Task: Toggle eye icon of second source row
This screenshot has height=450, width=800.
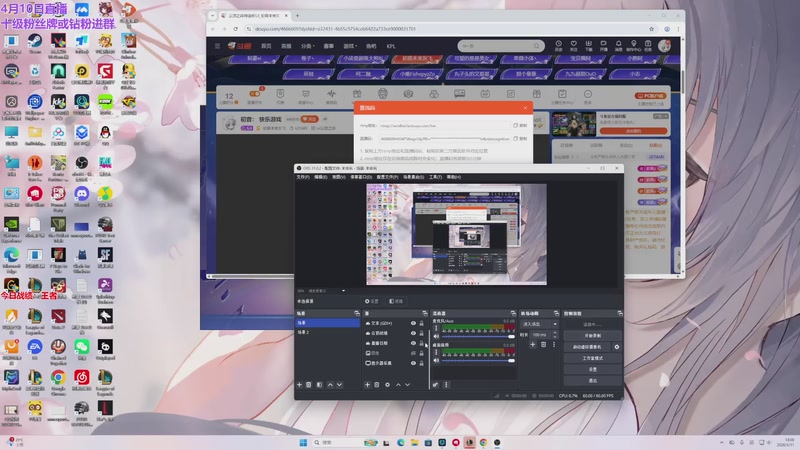Action: 413,333
